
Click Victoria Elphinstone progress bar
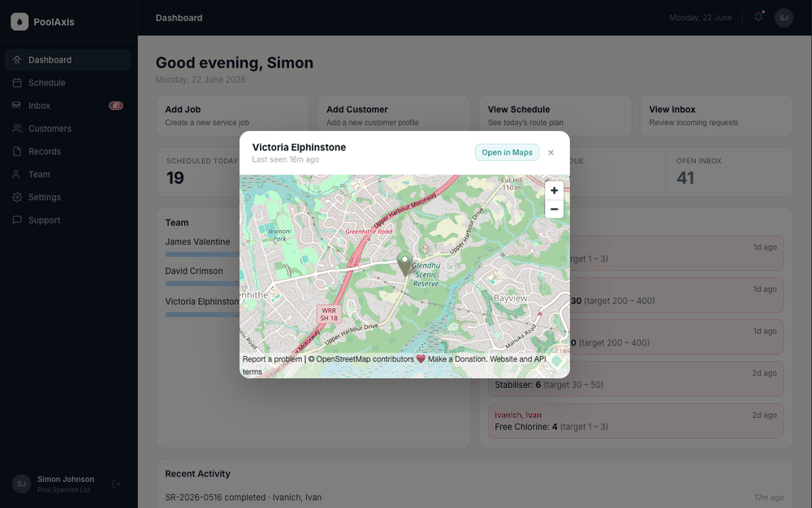coord(202,315)
